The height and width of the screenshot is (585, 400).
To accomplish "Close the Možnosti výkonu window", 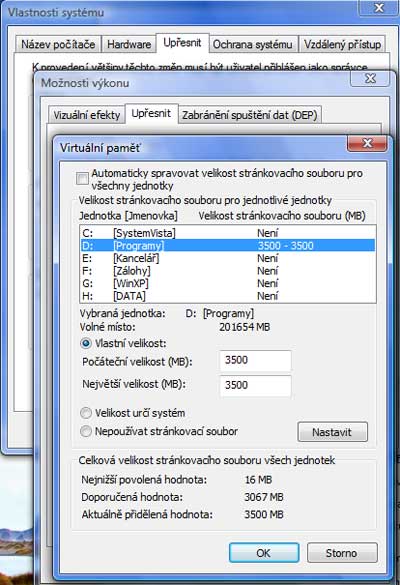I will coord(370,79).
